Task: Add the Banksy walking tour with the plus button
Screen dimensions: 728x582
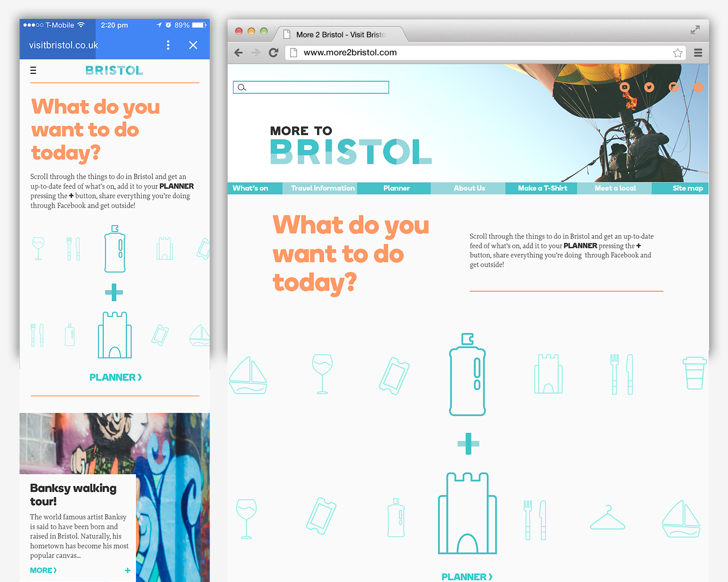Action: pos(128,570)
